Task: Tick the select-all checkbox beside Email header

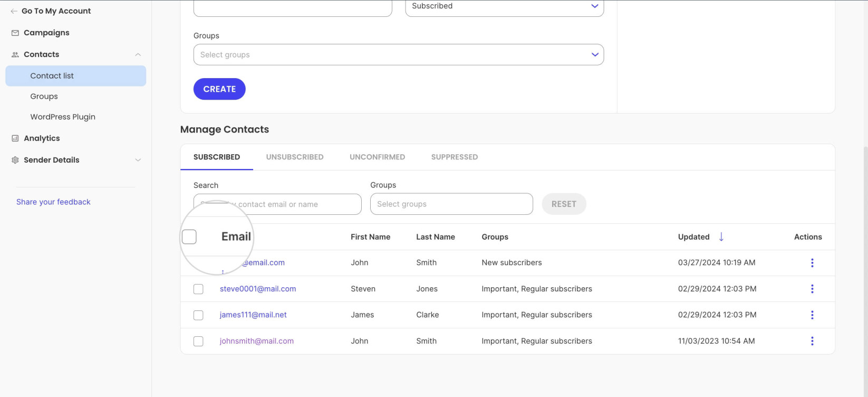Action: pyautogui.click(x=189, y=237)
